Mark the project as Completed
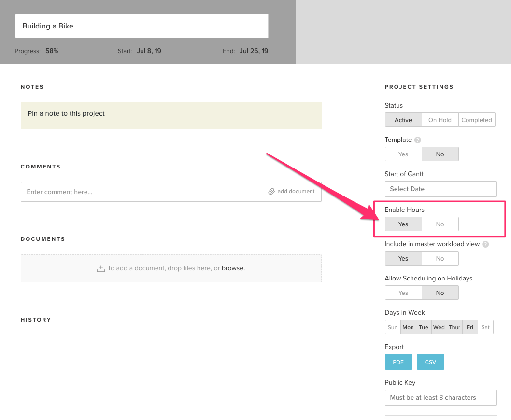Viewport: 511px width, 420px height. (476, 120)
